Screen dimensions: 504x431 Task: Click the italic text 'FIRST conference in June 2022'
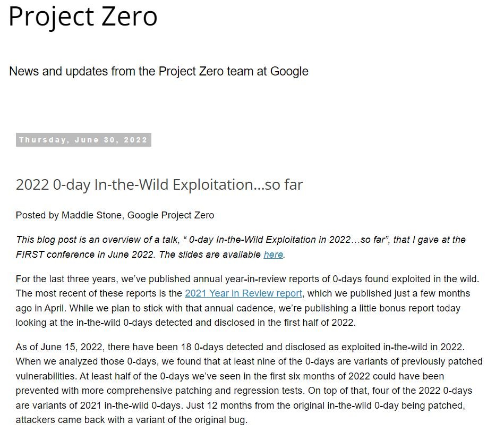(x=84, y=255)
